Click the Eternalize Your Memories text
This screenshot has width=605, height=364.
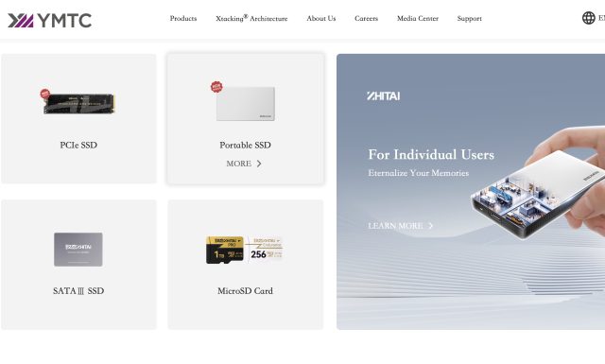(x=418, y=173)
